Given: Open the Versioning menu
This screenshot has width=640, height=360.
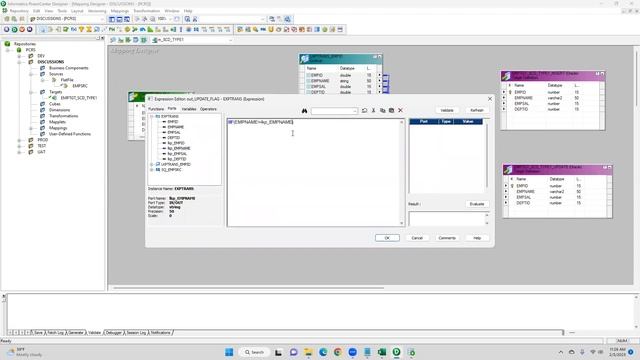Looking at the screenshot, I should (97, 11).
